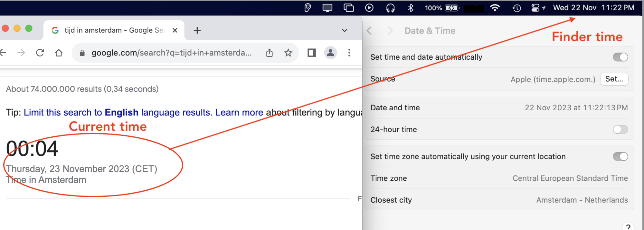Click 'Time in Amsterdam' text
644x230 pixels.
coord(46,180)
